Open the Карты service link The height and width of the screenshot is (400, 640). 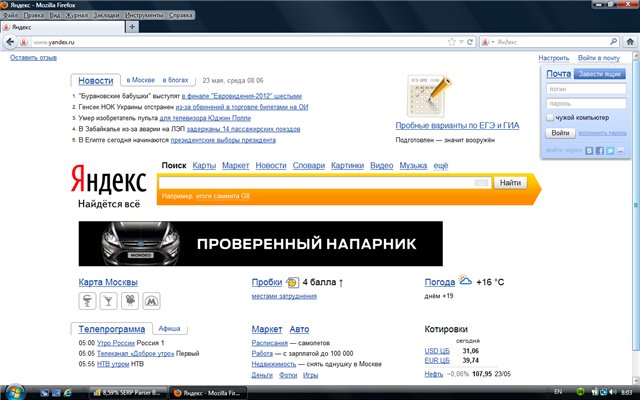click(204, 165)
